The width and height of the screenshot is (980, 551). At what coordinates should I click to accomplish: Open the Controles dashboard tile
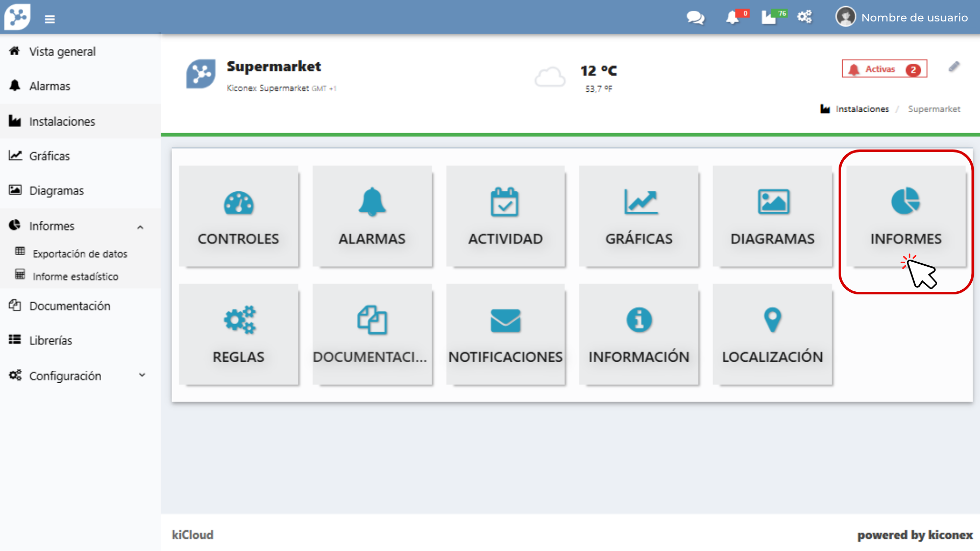click(x=238, y=216)
